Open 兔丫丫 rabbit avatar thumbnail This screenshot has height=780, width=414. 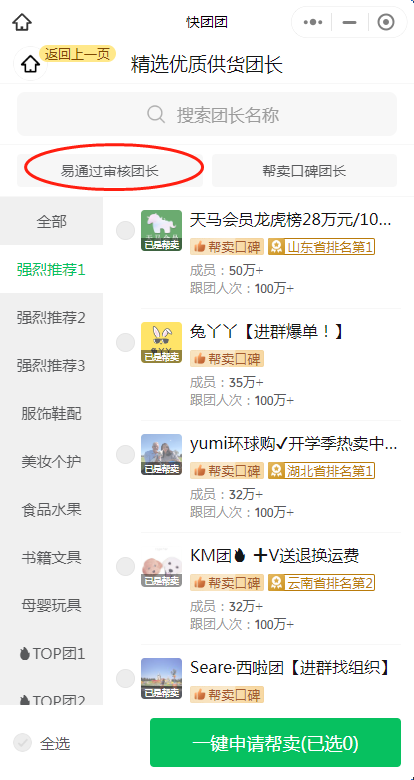pos(161,342)
